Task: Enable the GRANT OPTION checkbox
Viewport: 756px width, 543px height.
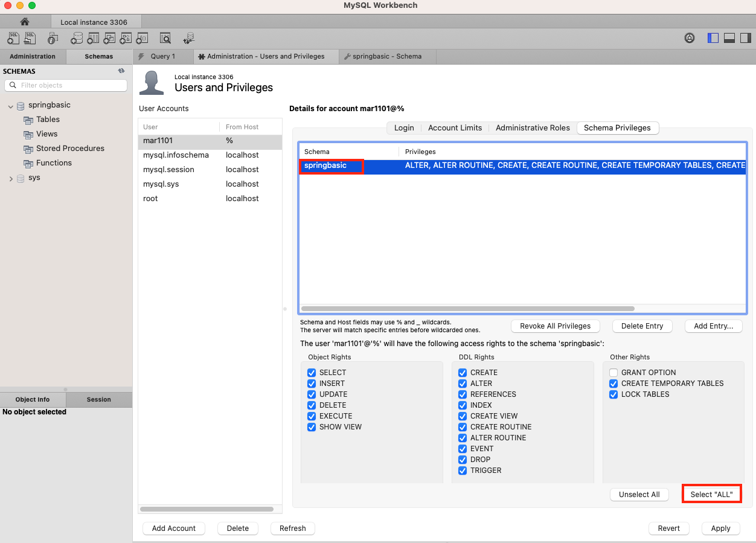Action: click(613, 373)
